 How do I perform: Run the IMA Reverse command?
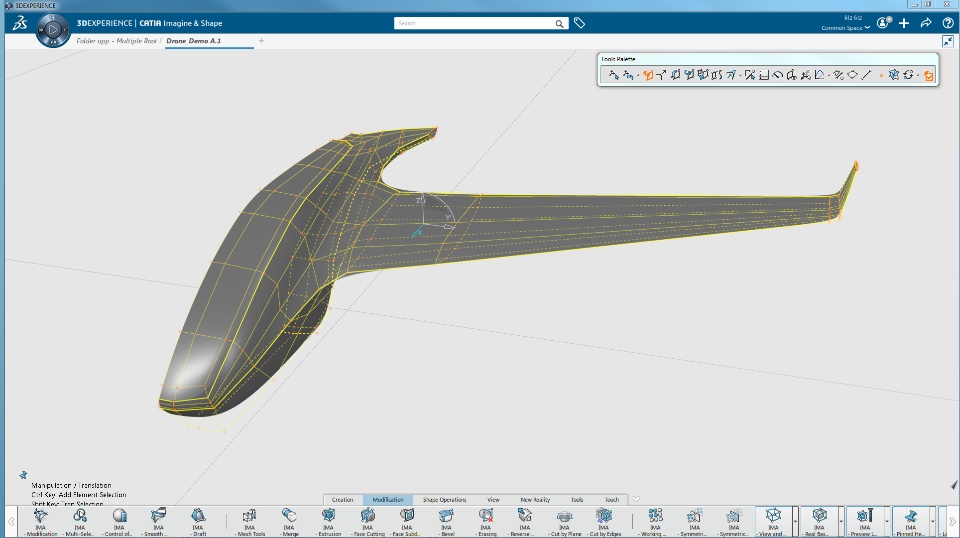tap(525, 522)
